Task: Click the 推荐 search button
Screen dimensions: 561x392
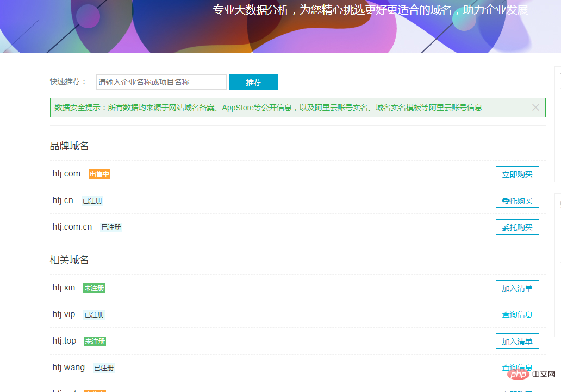Action: [253, 82]
